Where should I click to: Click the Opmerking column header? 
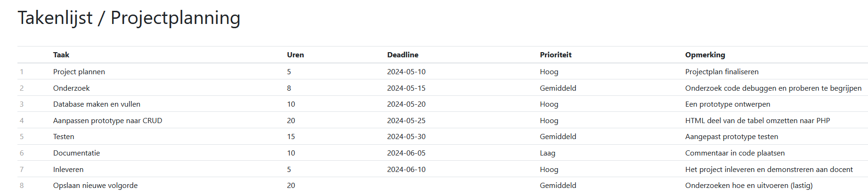(x=705, y=55)
